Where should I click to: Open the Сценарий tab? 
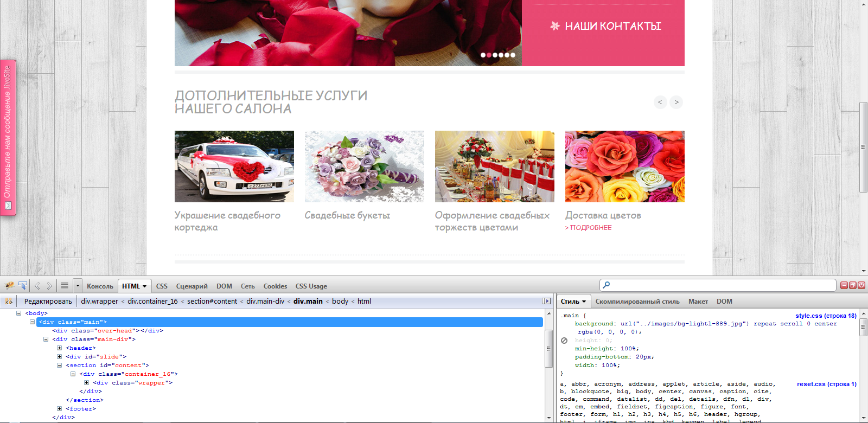point(192,286)
